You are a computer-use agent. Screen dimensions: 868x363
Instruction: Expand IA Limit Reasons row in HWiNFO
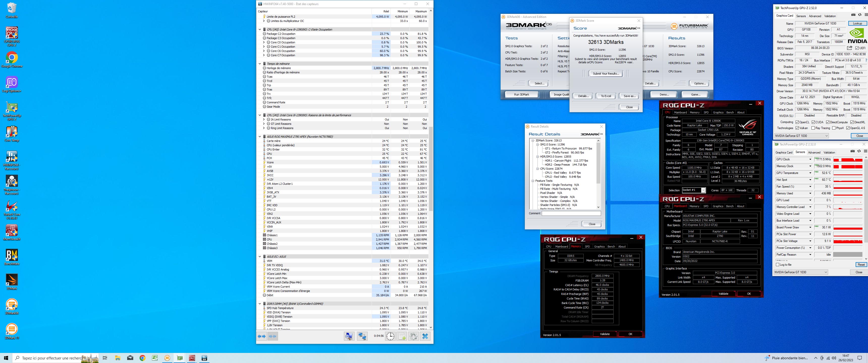click(x=264, y=119)
